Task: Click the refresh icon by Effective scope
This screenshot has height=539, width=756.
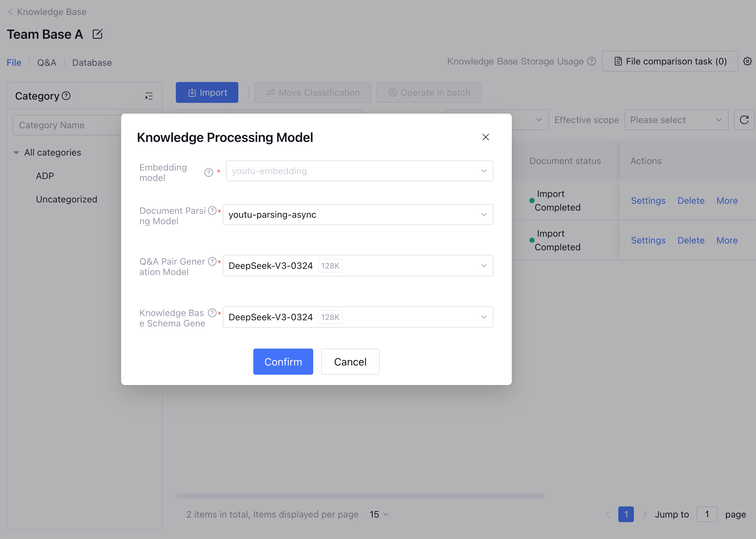Action: click(x=744, y=120)
